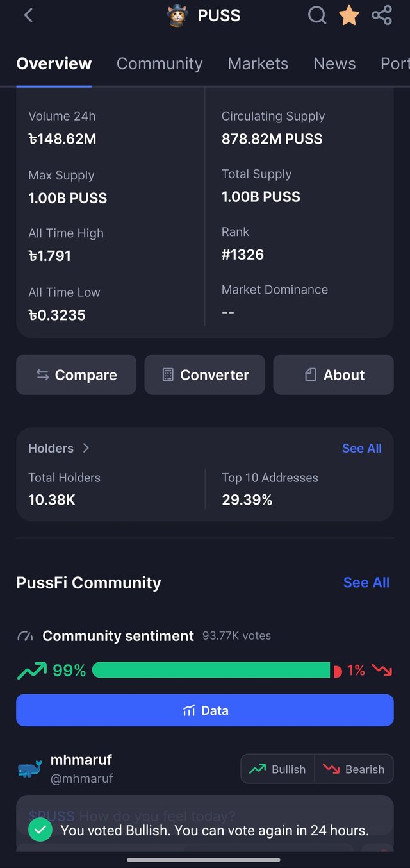Viewport: 410px width, 868px height.
Task: Click the red bearish trend arrow icon
Action: pos(382,671)
